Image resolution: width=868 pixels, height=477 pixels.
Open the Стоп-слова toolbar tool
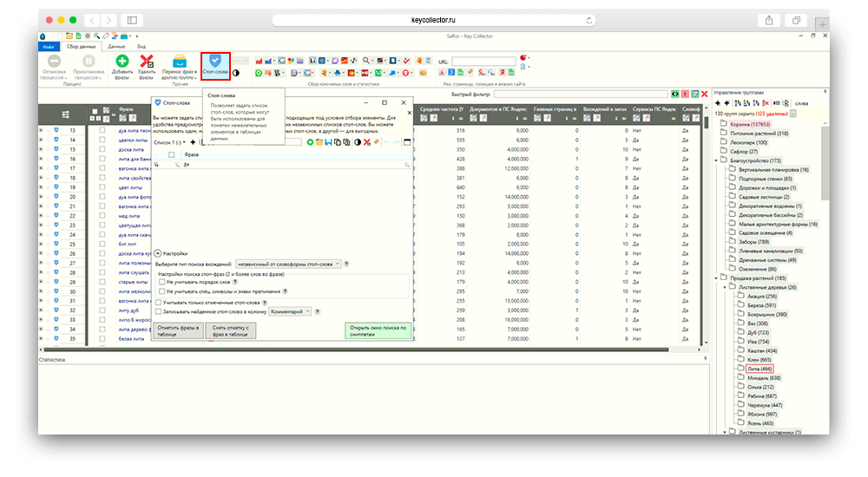click(x=215, y=66)
